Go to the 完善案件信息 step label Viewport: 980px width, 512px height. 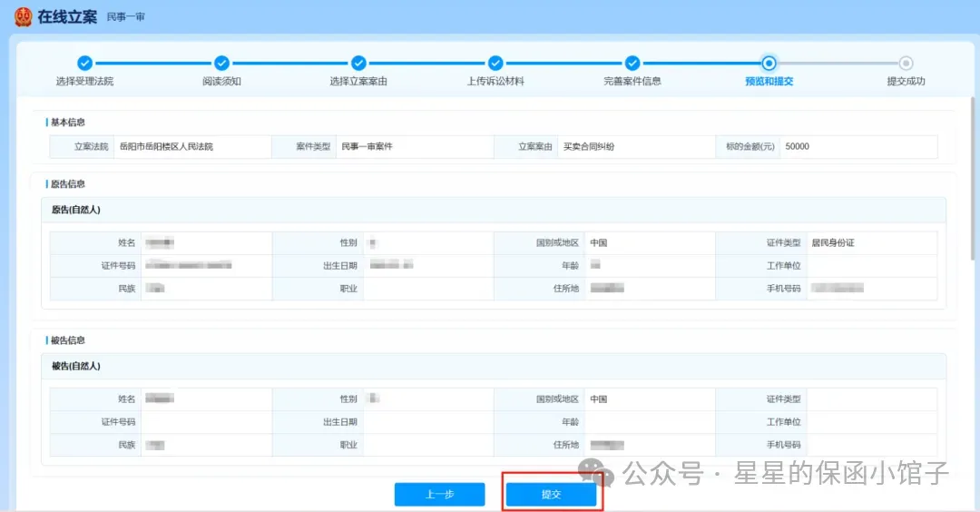pos(632,82)
